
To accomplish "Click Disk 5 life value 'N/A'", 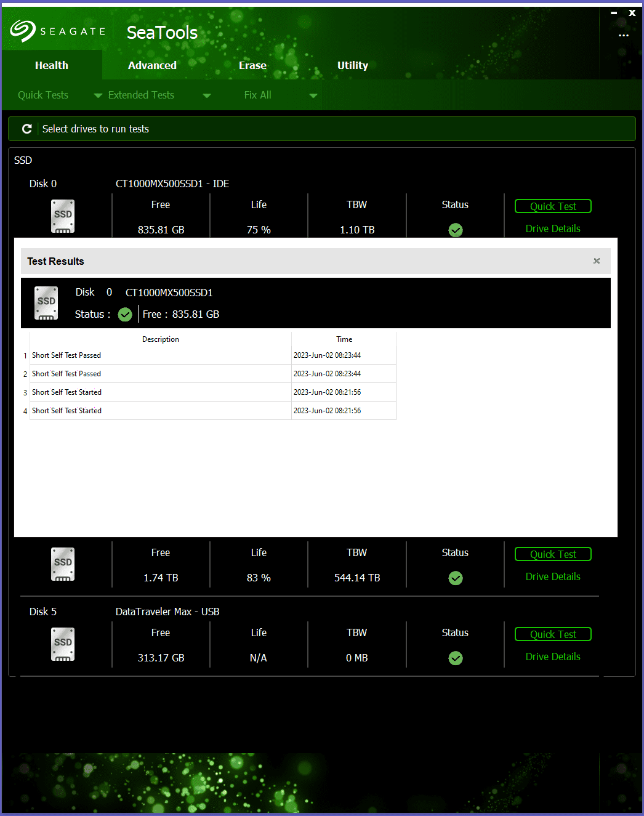I will tap(259, 658).
